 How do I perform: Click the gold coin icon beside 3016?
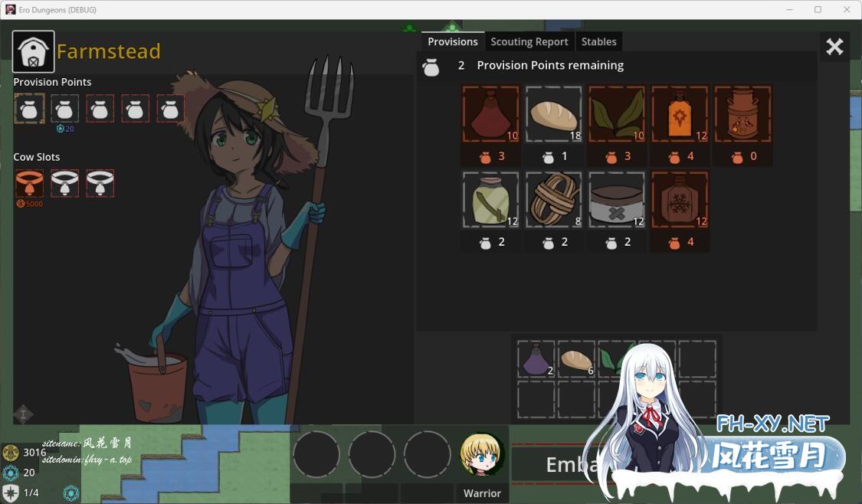point(11,453)
